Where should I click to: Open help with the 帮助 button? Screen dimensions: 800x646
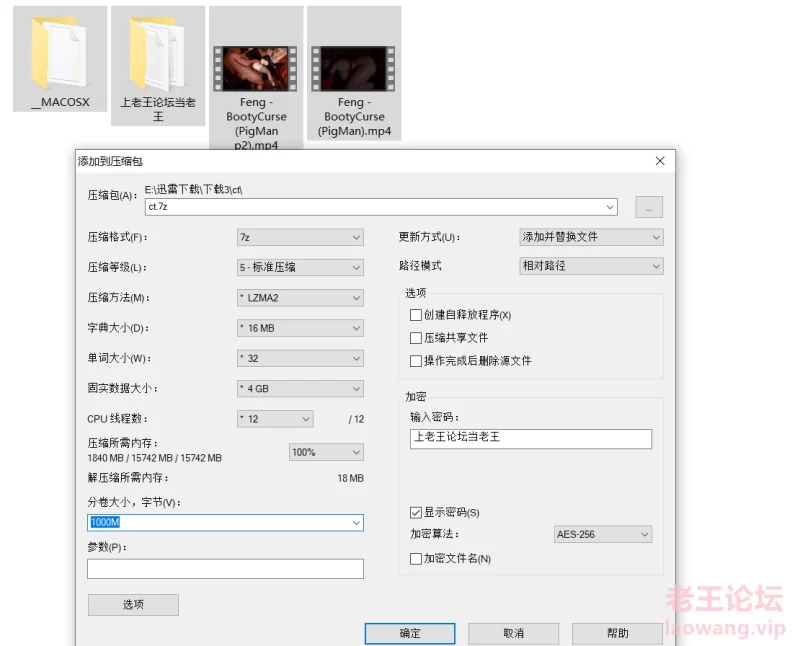point(617,633)
